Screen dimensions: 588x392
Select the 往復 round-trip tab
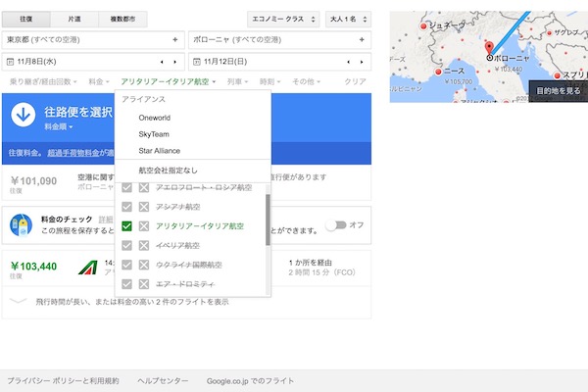pos(25,20)
